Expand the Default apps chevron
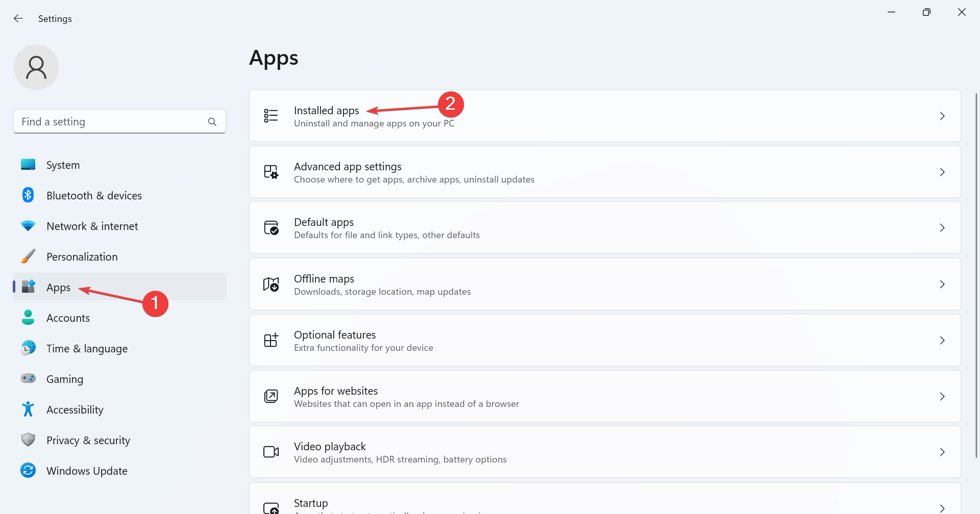This screenshot has width=980, height=514. [942, 228]
